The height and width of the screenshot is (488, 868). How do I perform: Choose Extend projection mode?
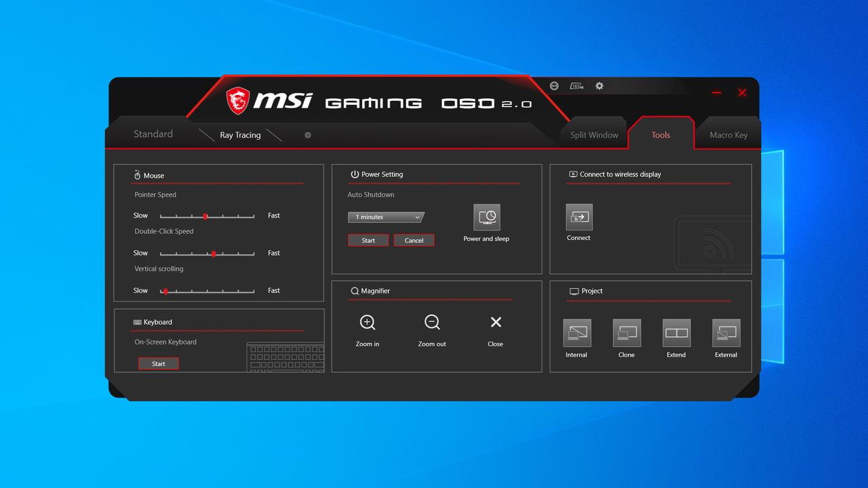(676, 333)
